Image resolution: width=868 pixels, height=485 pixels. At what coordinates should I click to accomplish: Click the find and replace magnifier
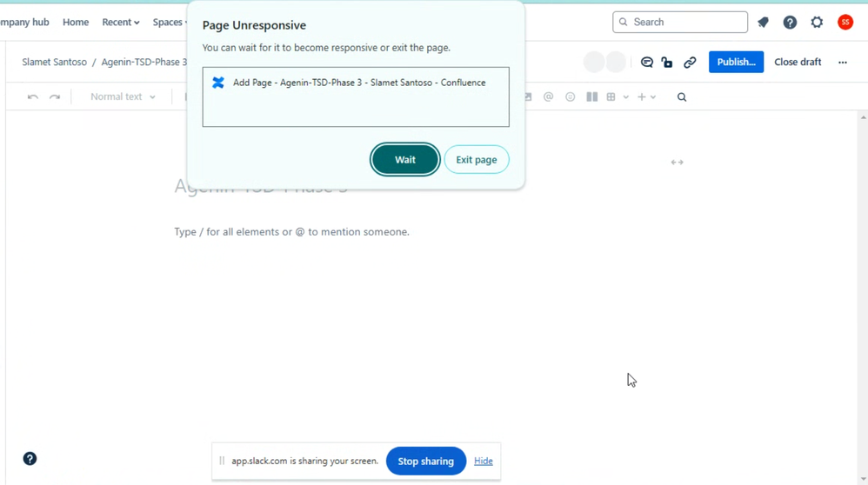(x=682, y=96)
